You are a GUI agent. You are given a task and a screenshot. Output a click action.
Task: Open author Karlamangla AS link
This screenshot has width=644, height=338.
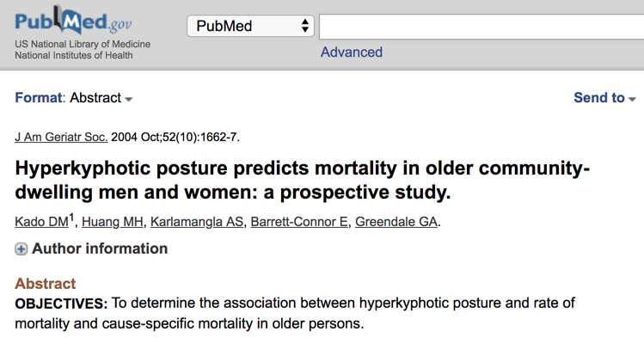(197, 221)
